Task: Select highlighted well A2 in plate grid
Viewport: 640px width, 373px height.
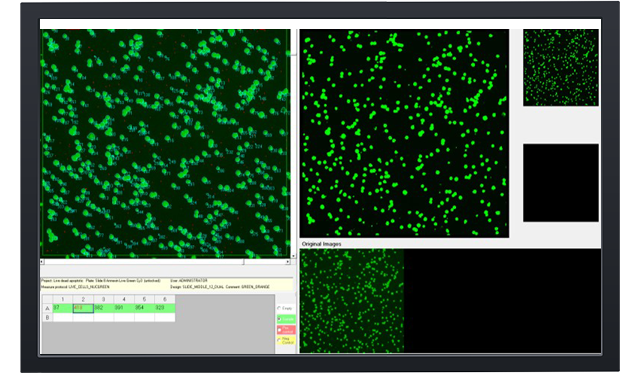Action: [x=83, y=308]
